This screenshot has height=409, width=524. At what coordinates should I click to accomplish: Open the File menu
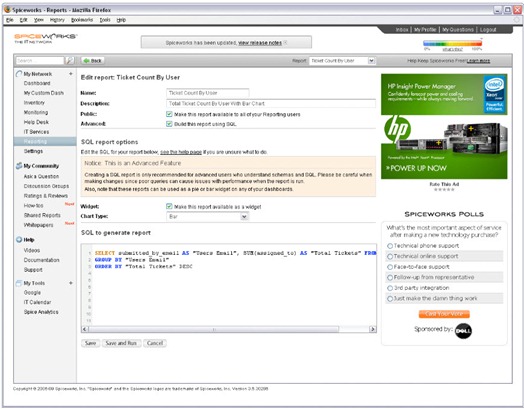(10, 20)
